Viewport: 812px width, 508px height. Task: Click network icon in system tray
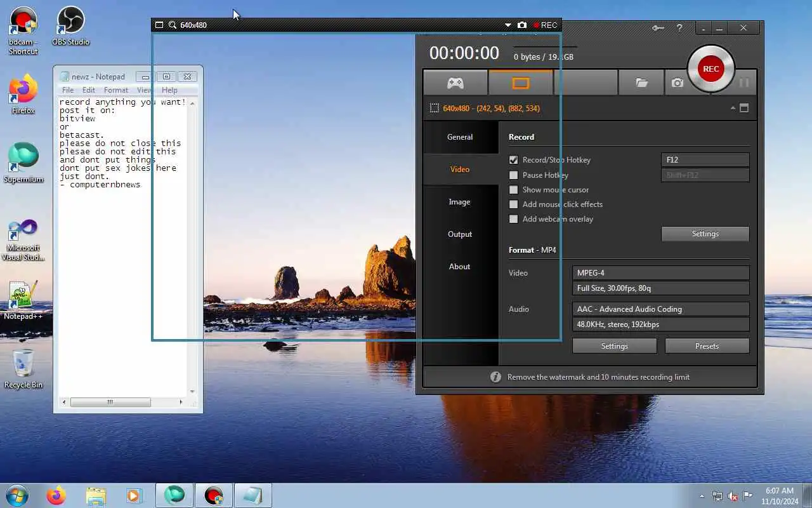click(717, 496)
